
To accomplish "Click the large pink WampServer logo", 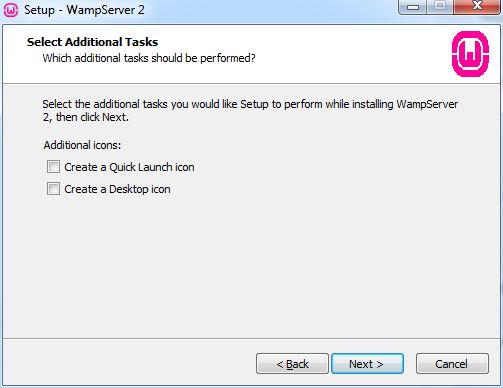I will [470, 54].
